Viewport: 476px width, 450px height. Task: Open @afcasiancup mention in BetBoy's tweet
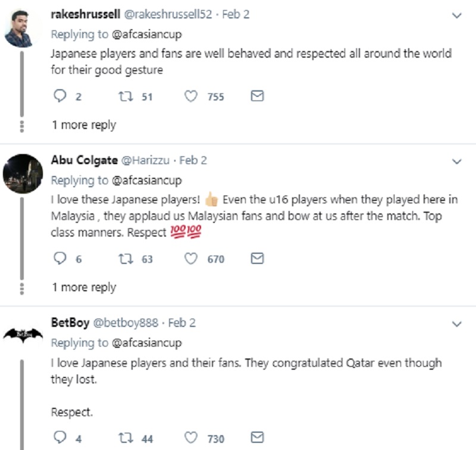click(x=147, y=343)
